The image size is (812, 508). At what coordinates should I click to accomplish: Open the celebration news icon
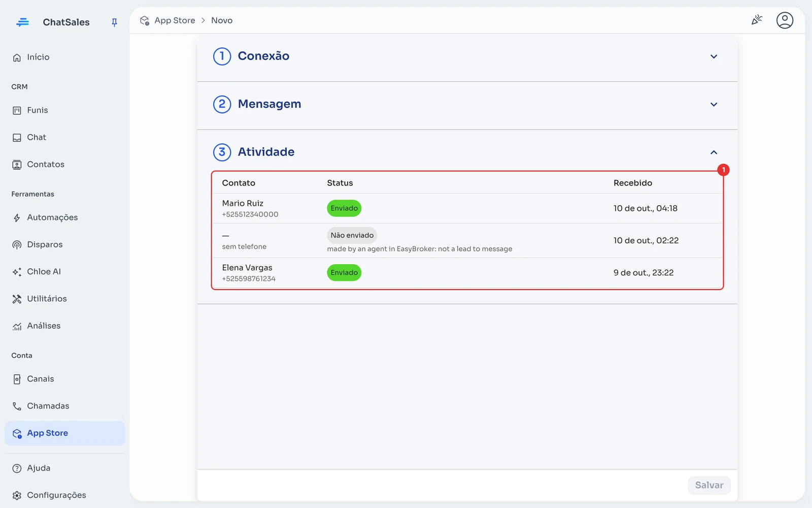click(757, 20)
